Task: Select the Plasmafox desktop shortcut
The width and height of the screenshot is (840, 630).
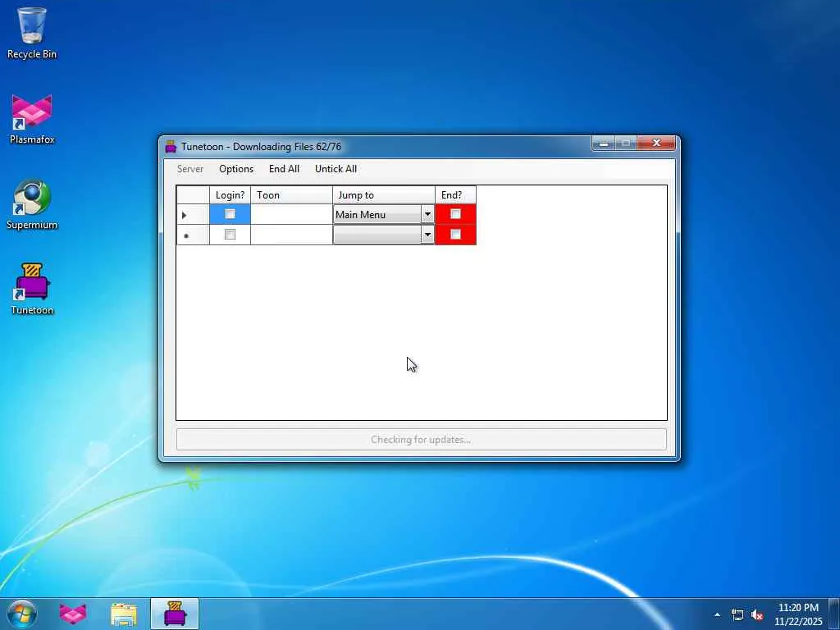Action: (32, 119)
